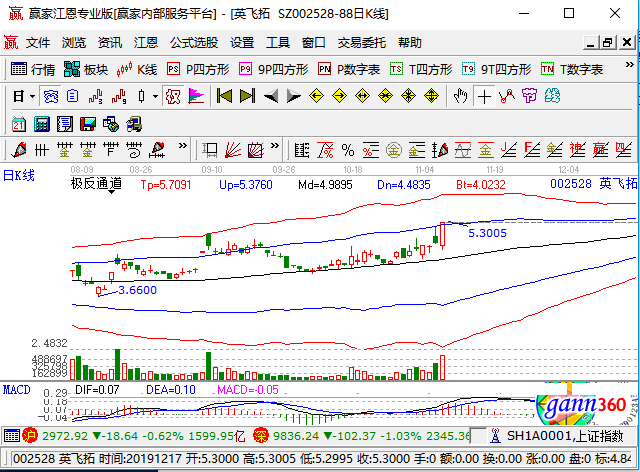Jump to the first bar

click(x=224, y=96)
